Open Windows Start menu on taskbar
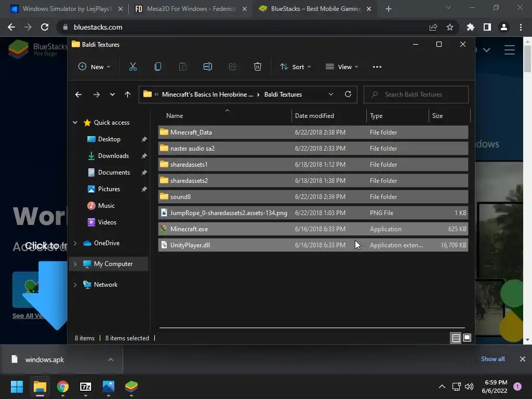 coord(17,387)
